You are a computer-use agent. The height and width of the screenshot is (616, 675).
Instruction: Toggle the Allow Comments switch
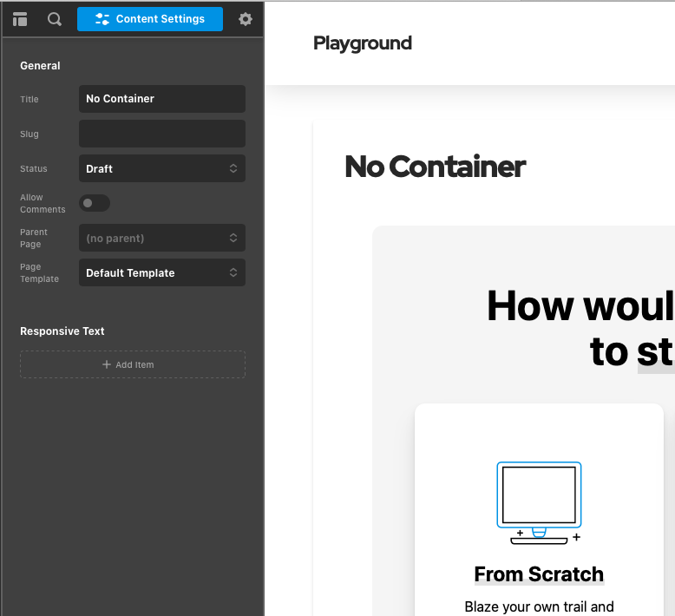94,203
